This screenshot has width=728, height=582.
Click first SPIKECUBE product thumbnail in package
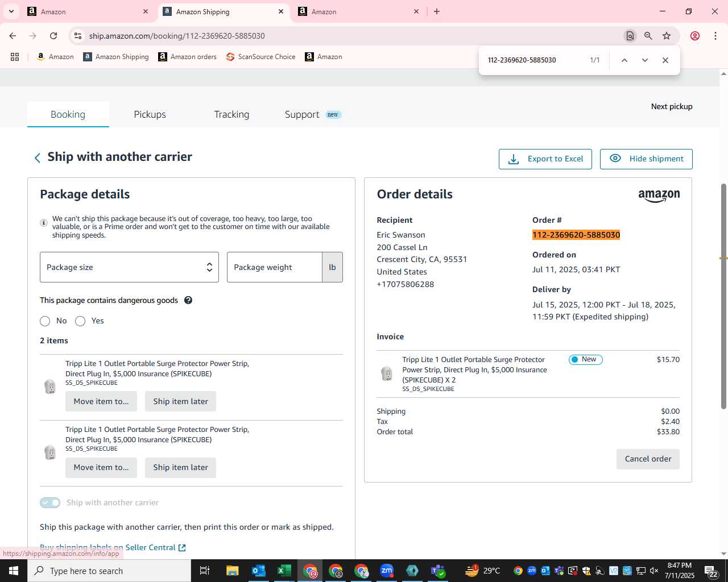pyautogui.click(x=50, y=386)
